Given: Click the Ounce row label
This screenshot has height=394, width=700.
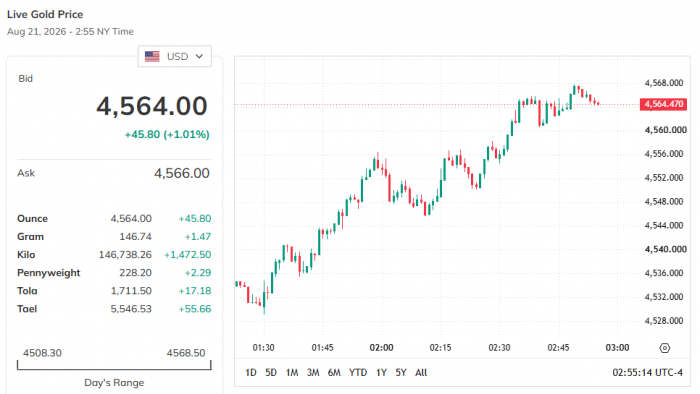Looking at the screenshot, I should [x=33, y=219].
